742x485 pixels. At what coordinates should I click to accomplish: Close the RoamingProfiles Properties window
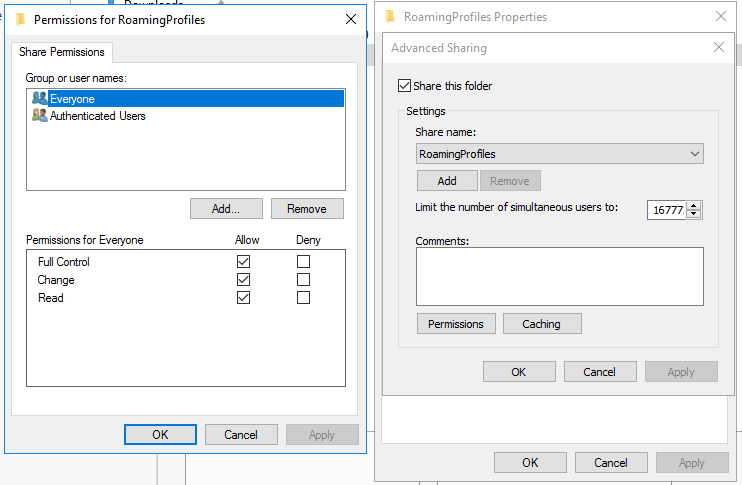tap(721, 17)
